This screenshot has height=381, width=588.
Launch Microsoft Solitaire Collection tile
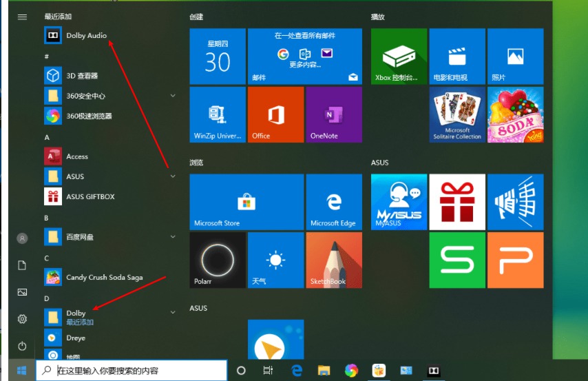tap(457, 114)
